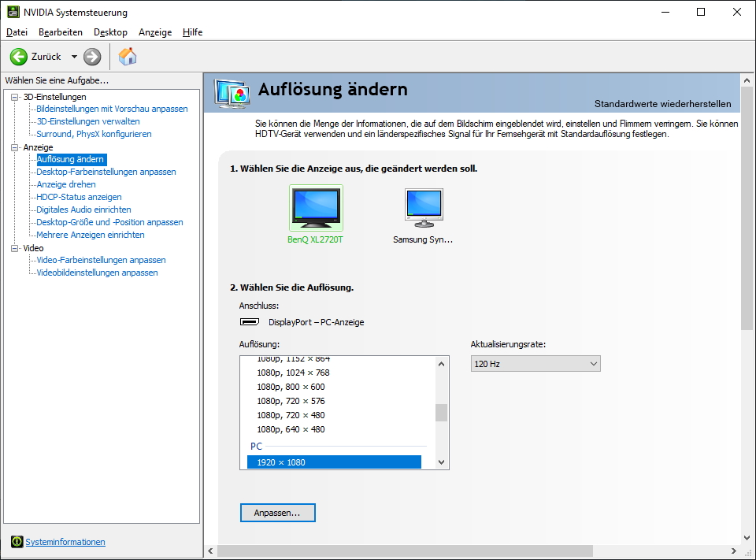Screen dimensions: 756x560
Task: Collapse the Video tree node
Action: [14, 248]
